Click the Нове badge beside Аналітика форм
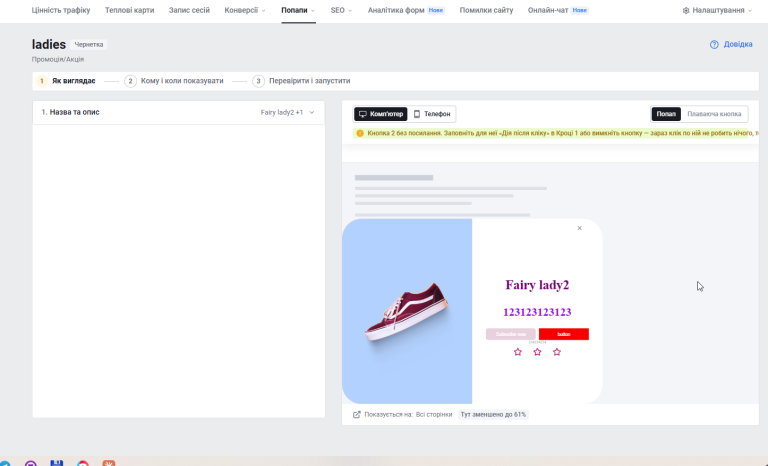768x466 pixels. 435,10
